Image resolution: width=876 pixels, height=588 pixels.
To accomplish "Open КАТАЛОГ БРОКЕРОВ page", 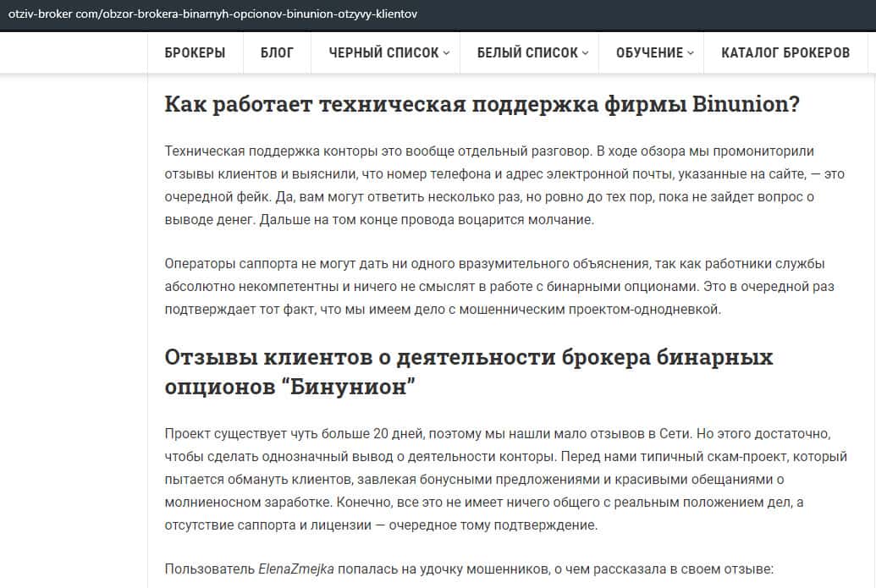I will 785,52.
